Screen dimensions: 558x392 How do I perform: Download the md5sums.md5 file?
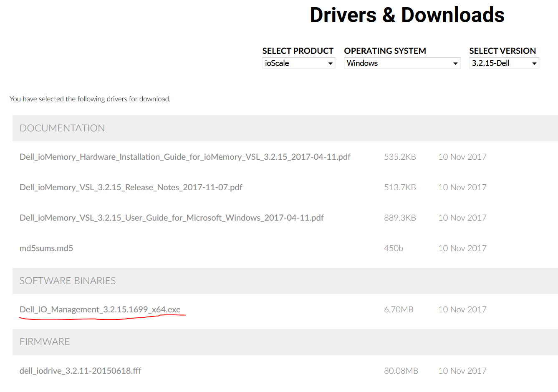(x=46, y=248)
